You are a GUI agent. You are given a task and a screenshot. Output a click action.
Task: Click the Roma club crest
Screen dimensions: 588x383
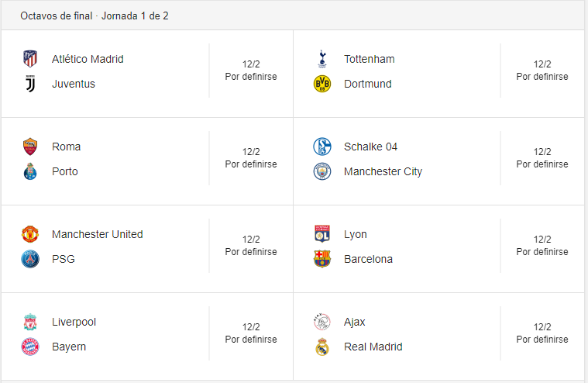point(30,147)
